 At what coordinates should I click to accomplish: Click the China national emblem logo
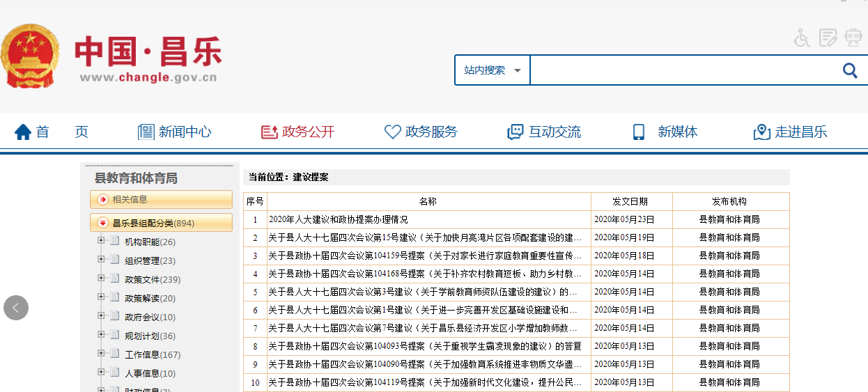click(x=30, y=57)
